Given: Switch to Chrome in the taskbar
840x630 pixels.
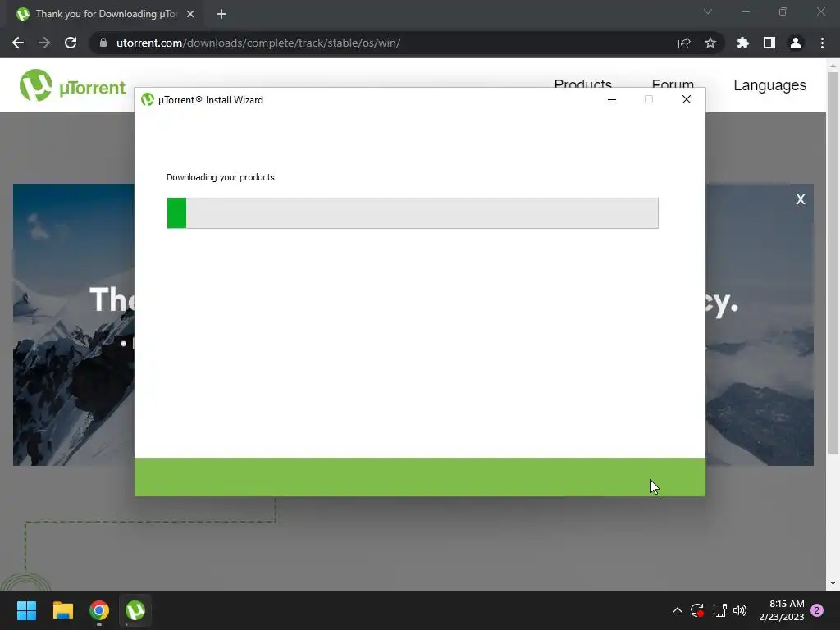Looking at the screenshot, I should pos(99,610).
